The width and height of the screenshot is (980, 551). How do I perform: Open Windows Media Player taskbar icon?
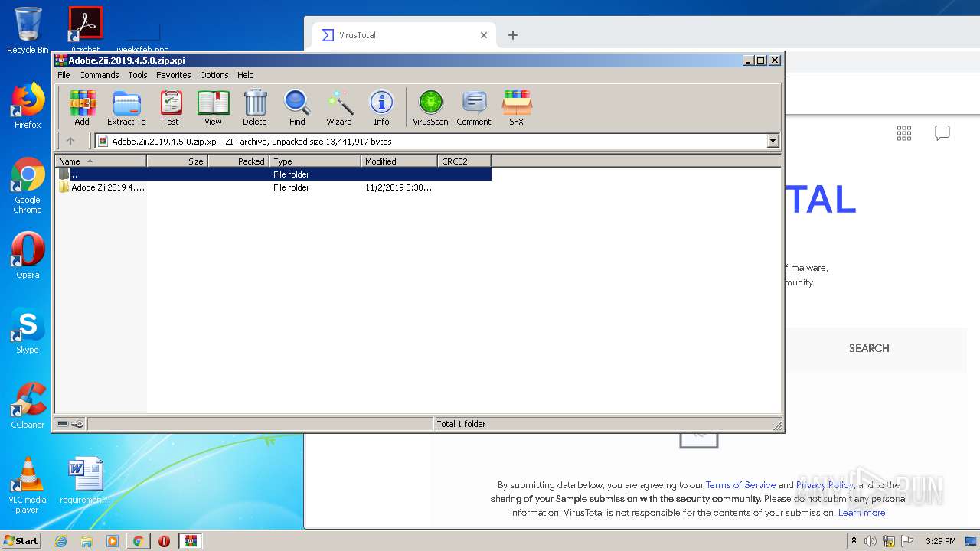pyautogui.click(x=113, y=541)
